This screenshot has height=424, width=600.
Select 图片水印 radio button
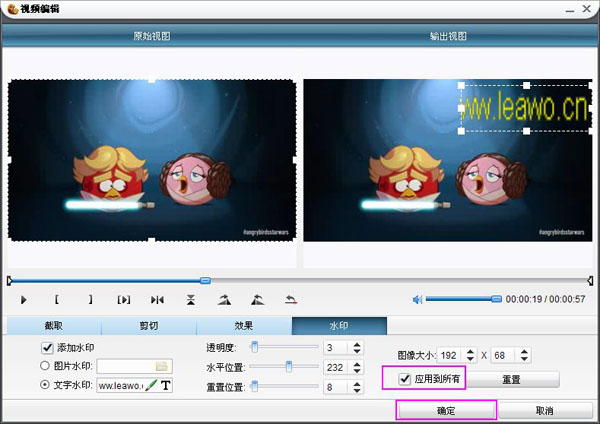pos(45,365)
